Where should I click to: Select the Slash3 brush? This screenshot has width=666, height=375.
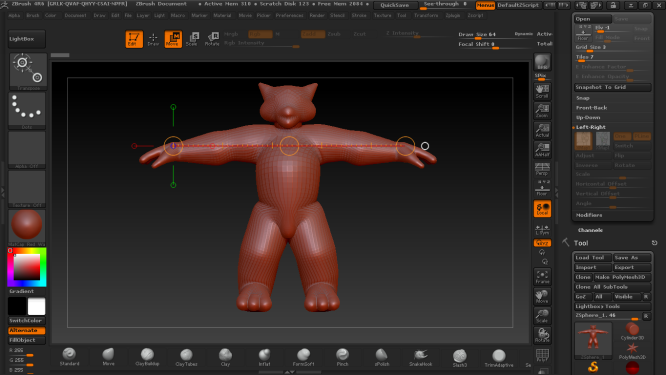click(460, 357)
